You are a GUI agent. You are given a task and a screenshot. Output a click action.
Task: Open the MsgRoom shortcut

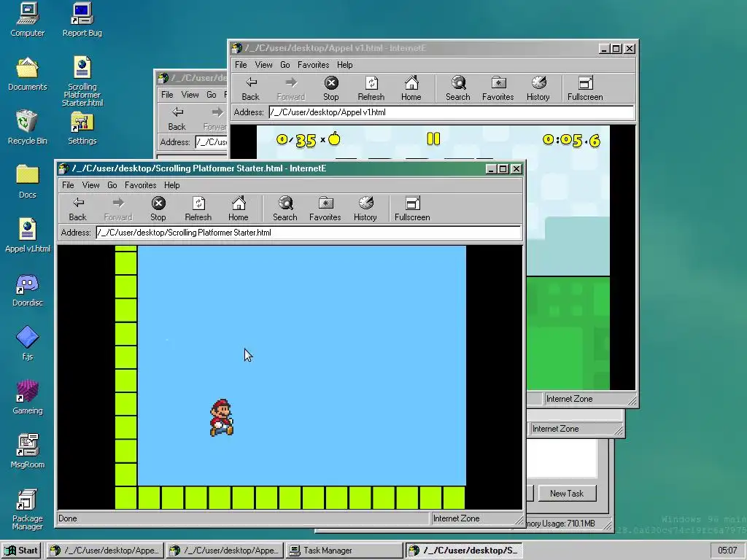pos(27,451)
